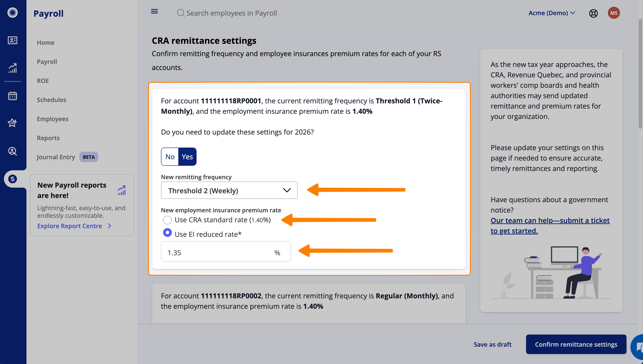643x364 pixels.
Task: Select Use CRA standard rate option
Action: point(167,220)
